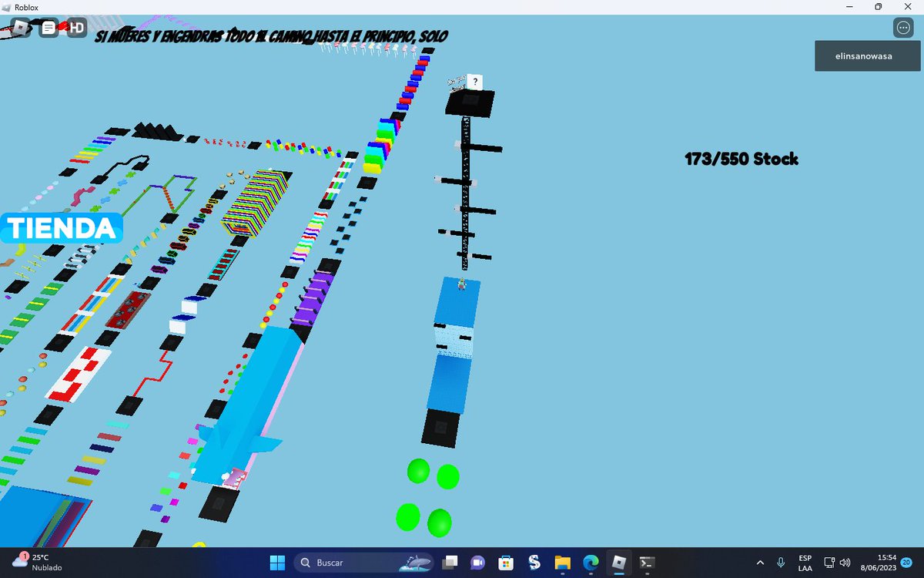The image size is (924, 578).
Task: Open the Roblox menu icon
Action: click(21, 29)
